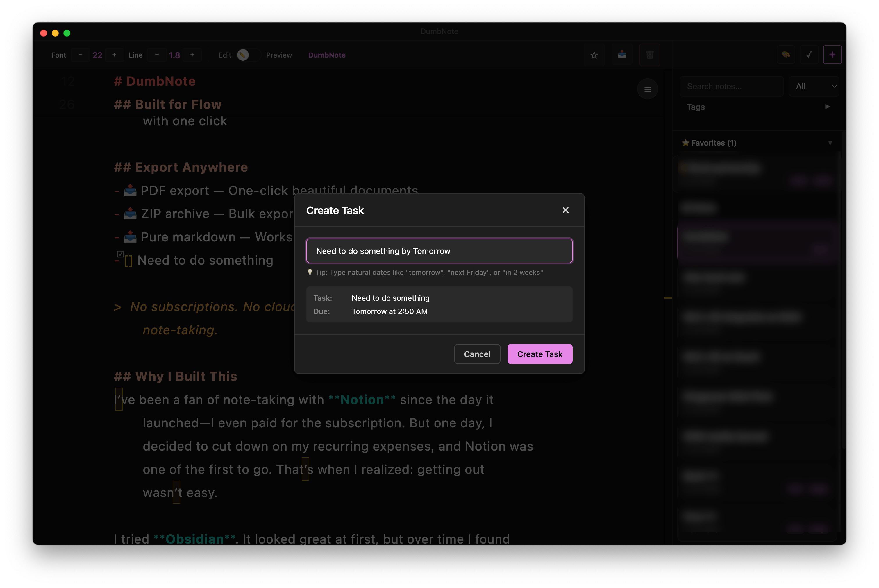Click the 'PDF export' list line
879x588 pixels.
[266, 191]
